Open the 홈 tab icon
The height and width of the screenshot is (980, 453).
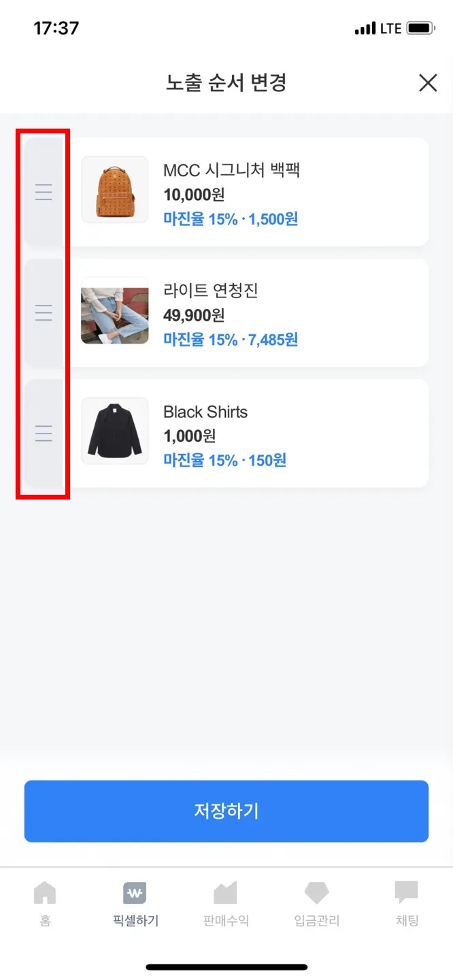(45, 892)
